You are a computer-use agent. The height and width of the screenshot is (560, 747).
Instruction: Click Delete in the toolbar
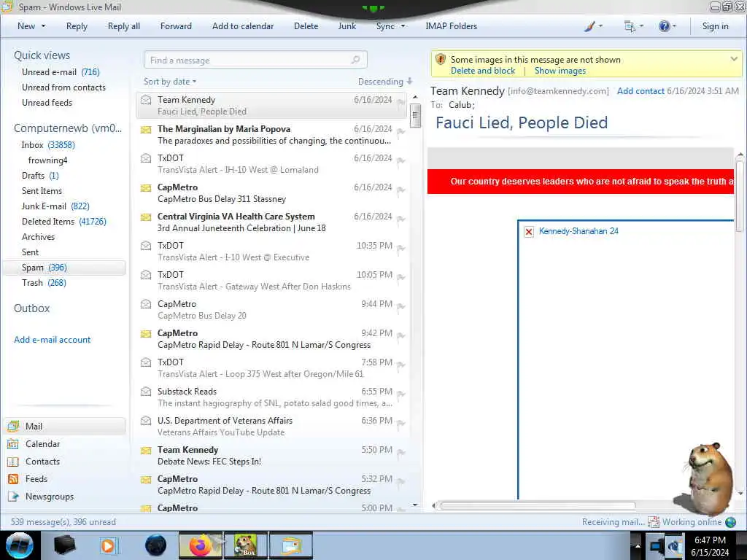[x=306, y=26]
